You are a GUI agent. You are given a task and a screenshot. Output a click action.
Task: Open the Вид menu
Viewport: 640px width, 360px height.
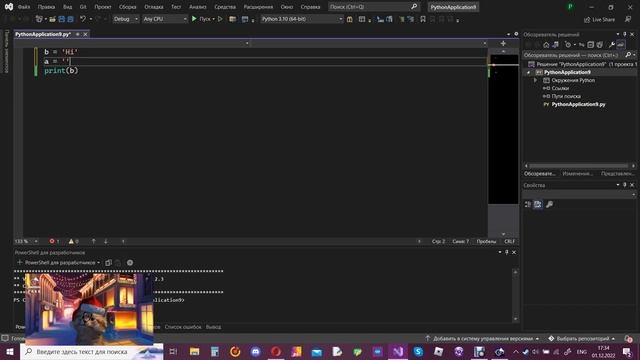67,7
